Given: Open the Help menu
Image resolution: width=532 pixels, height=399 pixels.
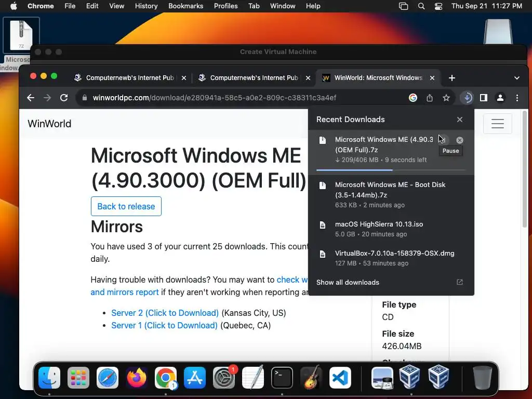Looking at the screenshot, I should point(313,6).
